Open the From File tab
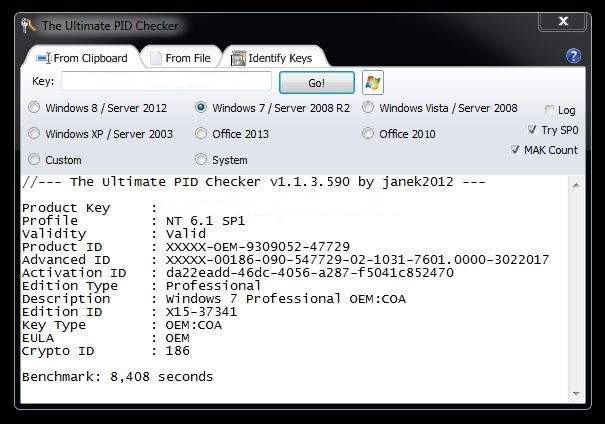This screenshot has width=605, height=424. [181, 58]
